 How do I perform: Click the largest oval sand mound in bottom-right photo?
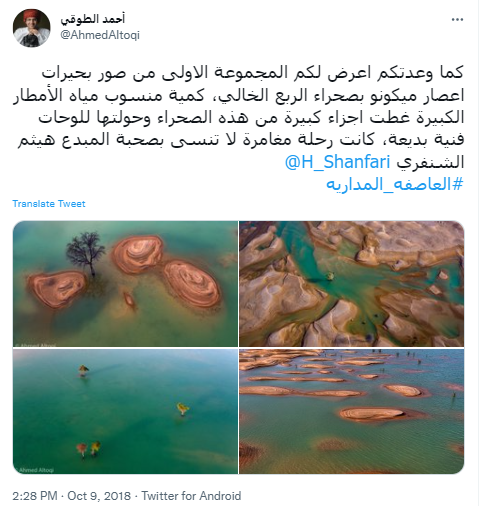tap(372, 415)
